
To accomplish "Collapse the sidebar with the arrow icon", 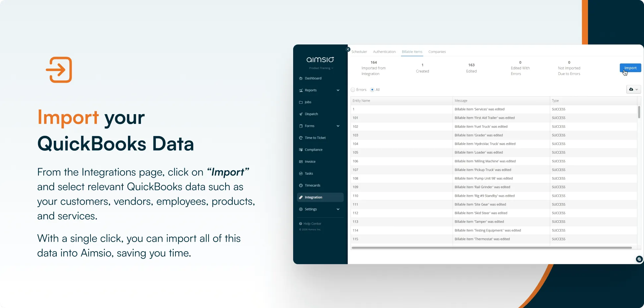I will point(348,49).
